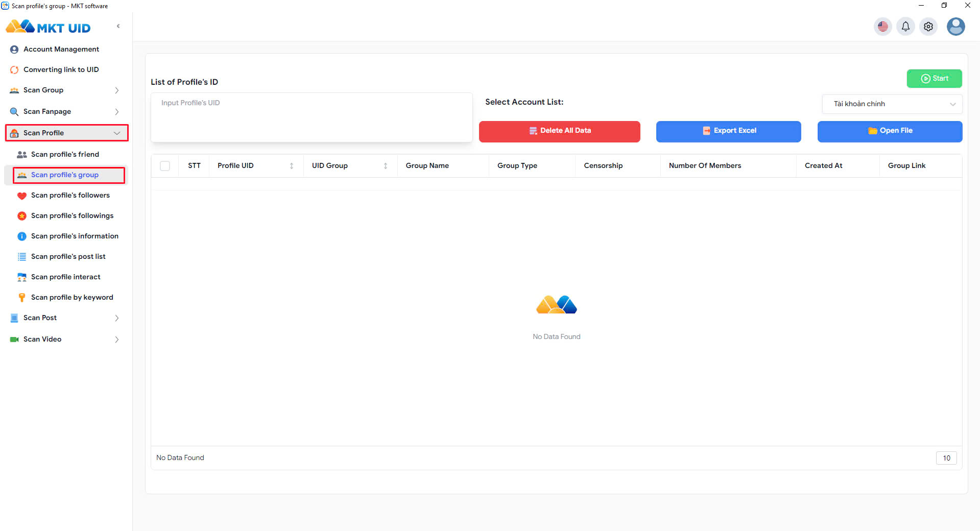The height and width of the screenshot is (531, 980).
Task: Restore down the MKT software window
Action: [944, 6]
